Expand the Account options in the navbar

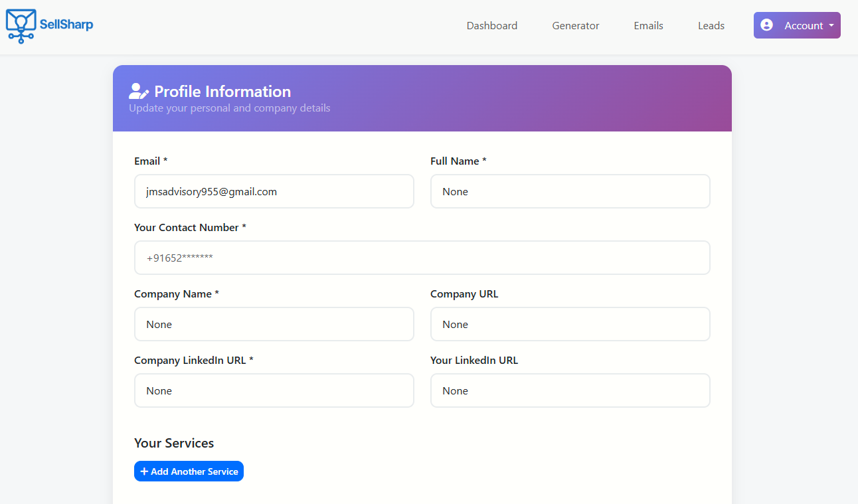pyautogui.click(x=797, y=25)
